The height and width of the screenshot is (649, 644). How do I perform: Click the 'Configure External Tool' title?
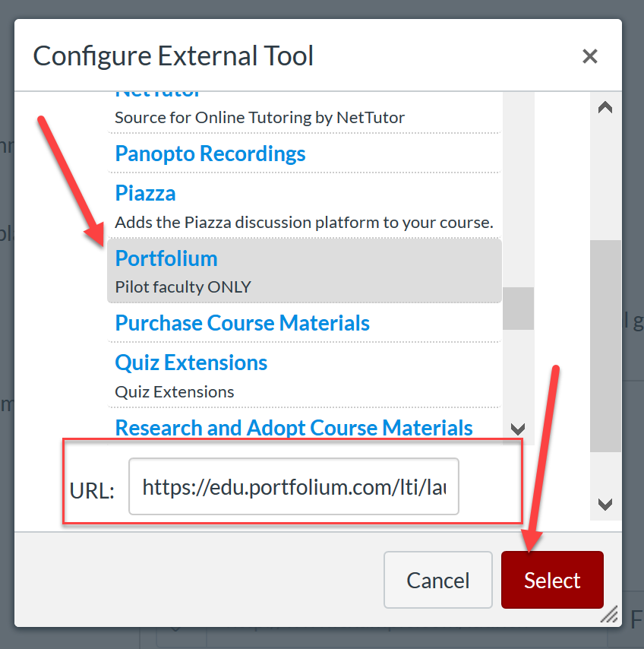173,55
